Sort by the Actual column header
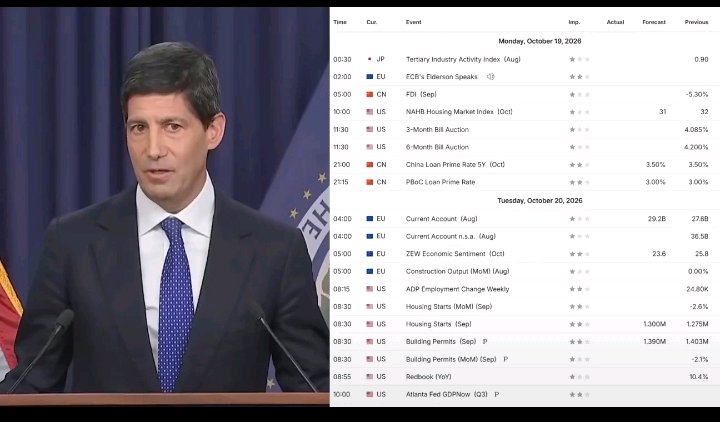Screen dimensions: 720x422 (615, 22)
